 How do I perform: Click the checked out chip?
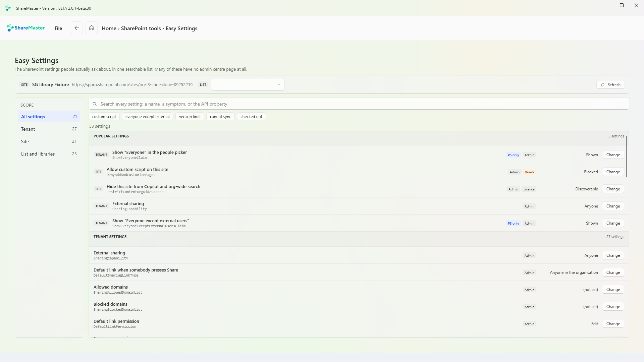tap(251, 117)
